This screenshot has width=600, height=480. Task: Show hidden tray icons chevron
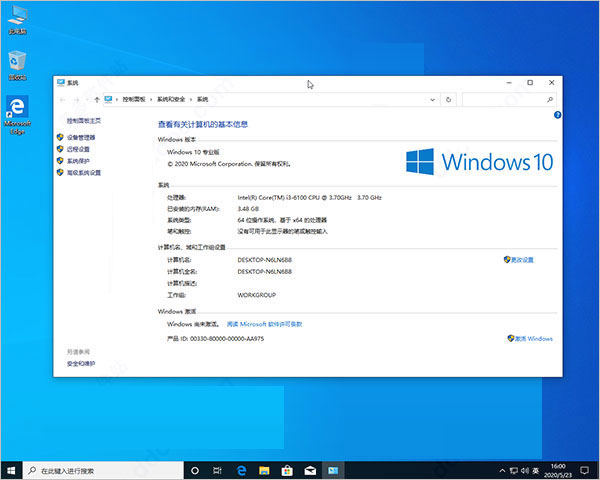click(x=502, y=471)
